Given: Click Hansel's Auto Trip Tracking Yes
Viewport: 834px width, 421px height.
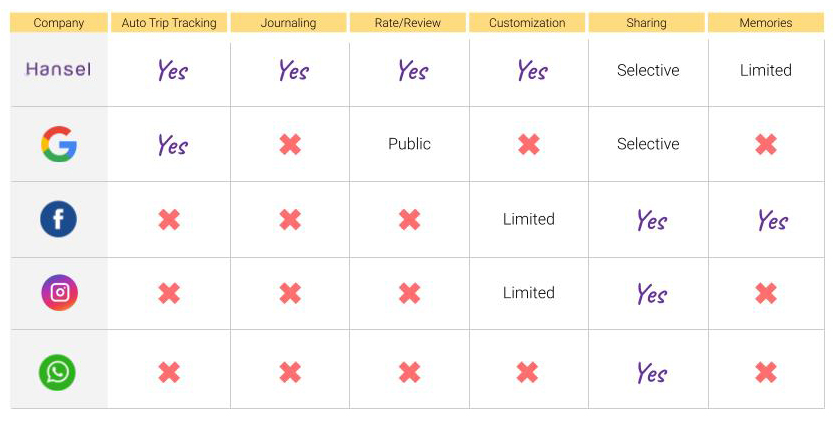Looking at the screenshot, I should [x=172, y=70].
